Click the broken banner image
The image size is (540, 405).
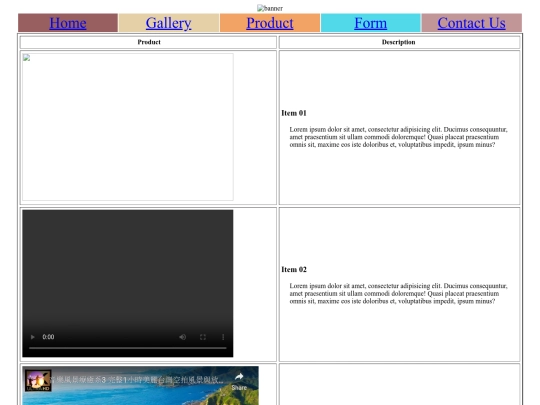pyautogui.click(x=270, y=8)
